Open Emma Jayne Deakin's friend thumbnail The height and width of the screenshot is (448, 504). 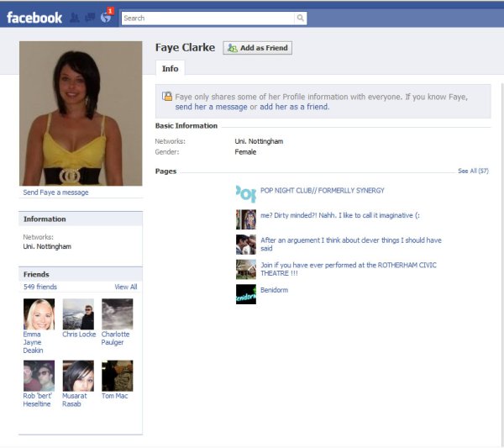(x=39, y=314)
